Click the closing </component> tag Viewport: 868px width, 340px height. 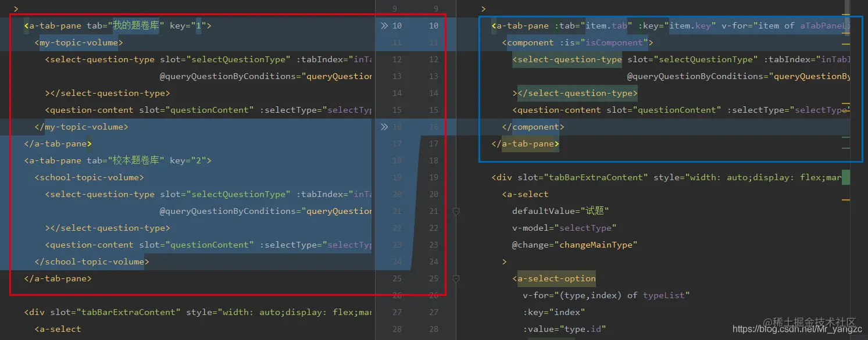533,127
